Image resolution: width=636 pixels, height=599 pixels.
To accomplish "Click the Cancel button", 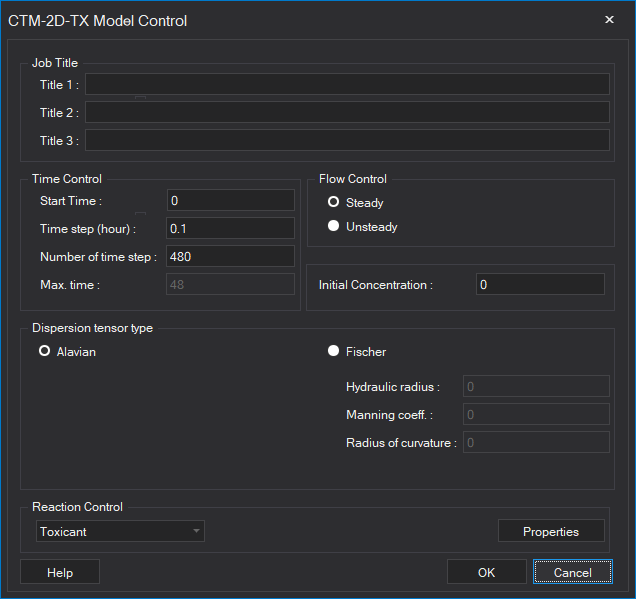I will (x=573, y=572).
